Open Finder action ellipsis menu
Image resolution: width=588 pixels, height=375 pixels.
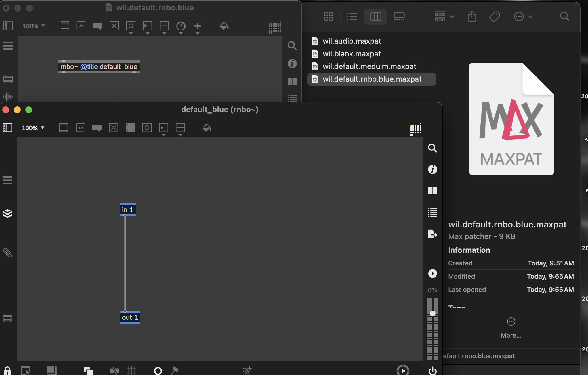click(x=523, y=16)
